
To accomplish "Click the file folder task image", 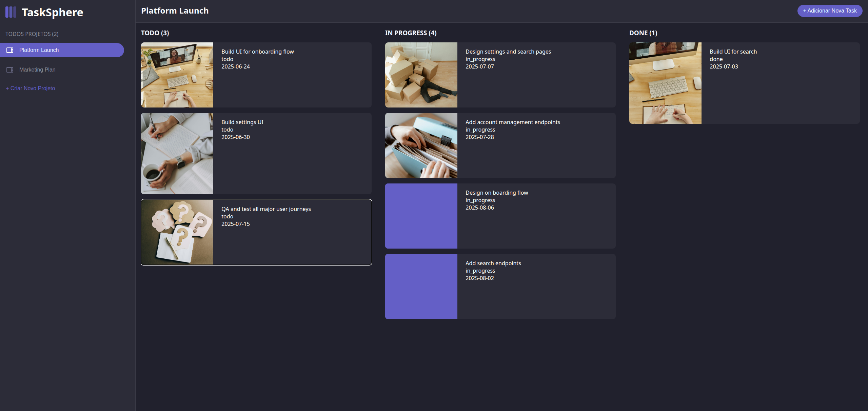I will pyautogui.click(x=421, y=145).
